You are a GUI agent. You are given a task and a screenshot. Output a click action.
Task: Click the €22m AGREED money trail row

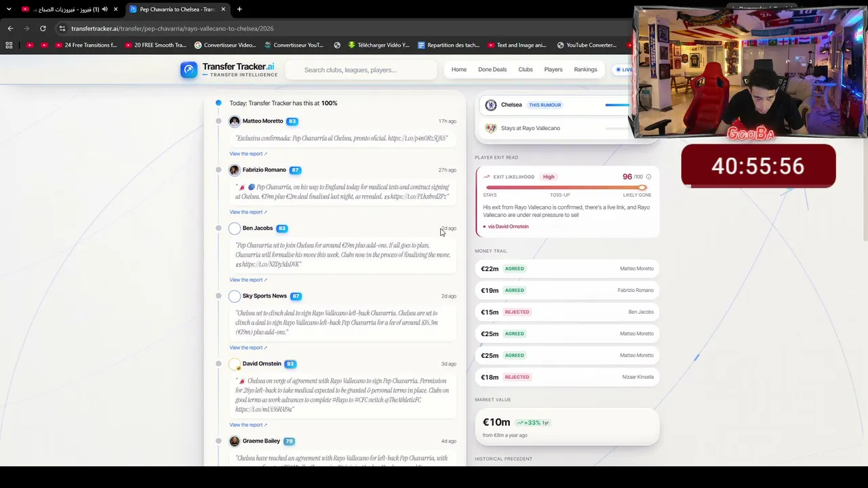coord(567,268)
